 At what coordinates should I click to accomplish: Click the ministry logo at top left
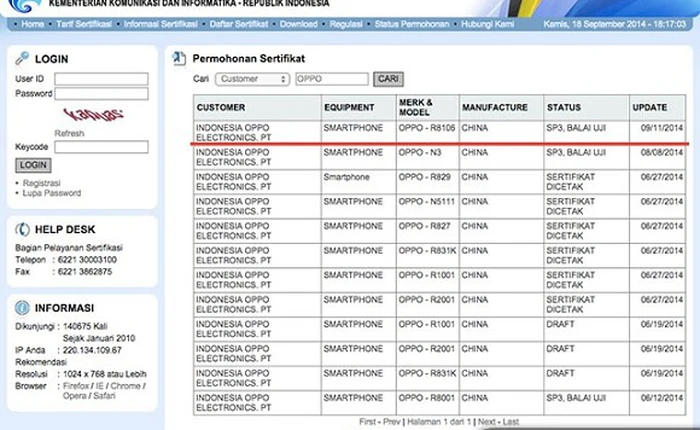(x=21, y=5)
